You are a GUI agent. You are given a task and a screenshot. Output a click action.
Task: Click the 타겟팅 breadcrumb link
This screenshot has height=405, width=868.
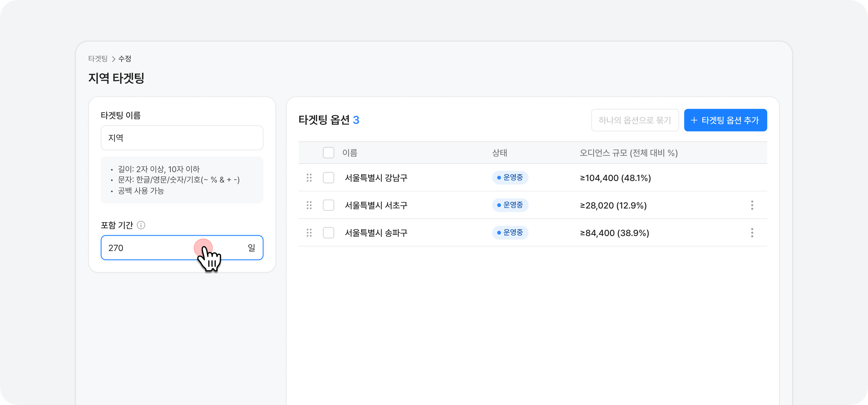98,58
